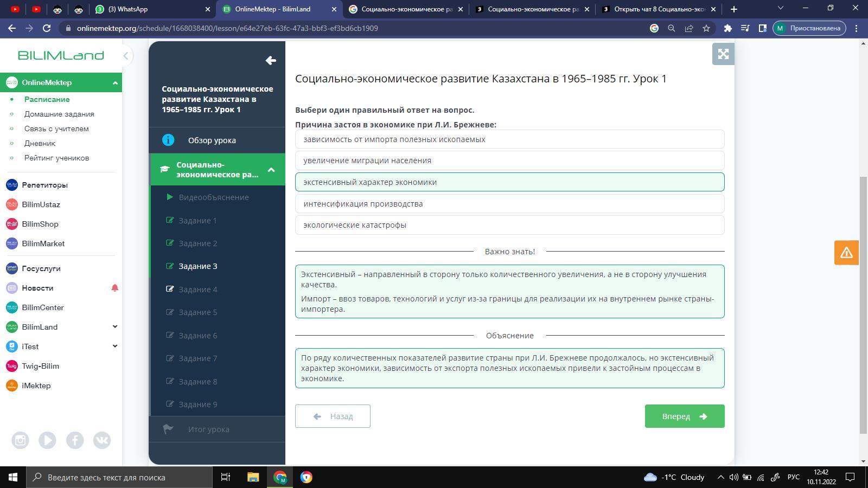
Task: Open a new browser tab
Action: [x=734, y=9]
